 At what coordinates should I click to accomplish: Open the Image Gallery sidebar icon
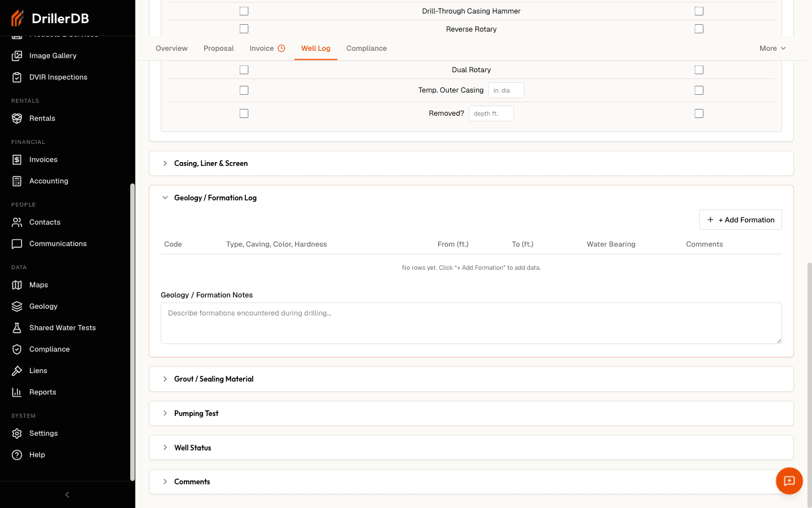point(17,56)
